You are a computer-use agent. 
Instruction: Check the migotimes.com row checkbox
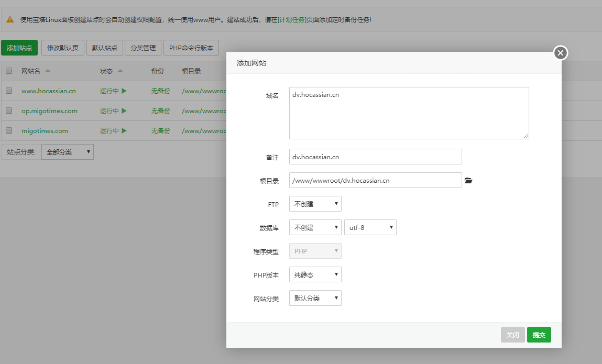(9, 130)
